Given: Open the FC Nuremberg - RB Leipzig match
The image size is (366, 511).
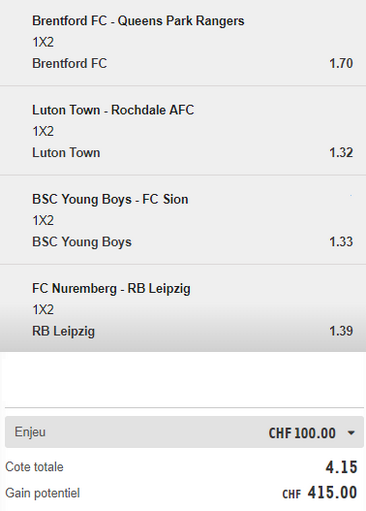Looking at the screenshot, I should click(x=111, y=289).
